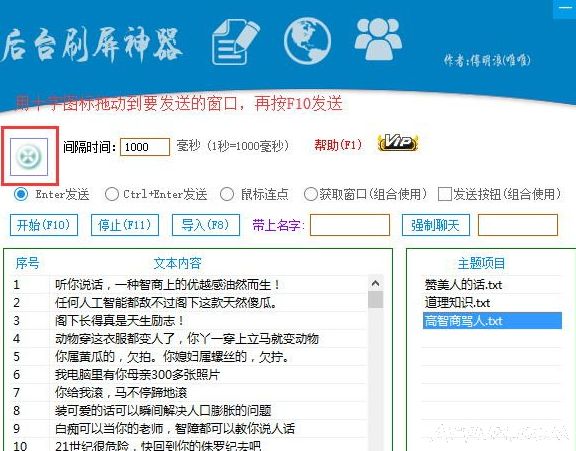The height and width of the screenshot is (451, 576).
Task: Click the 主题项目 list header
Action: click(x=481, y=263)
